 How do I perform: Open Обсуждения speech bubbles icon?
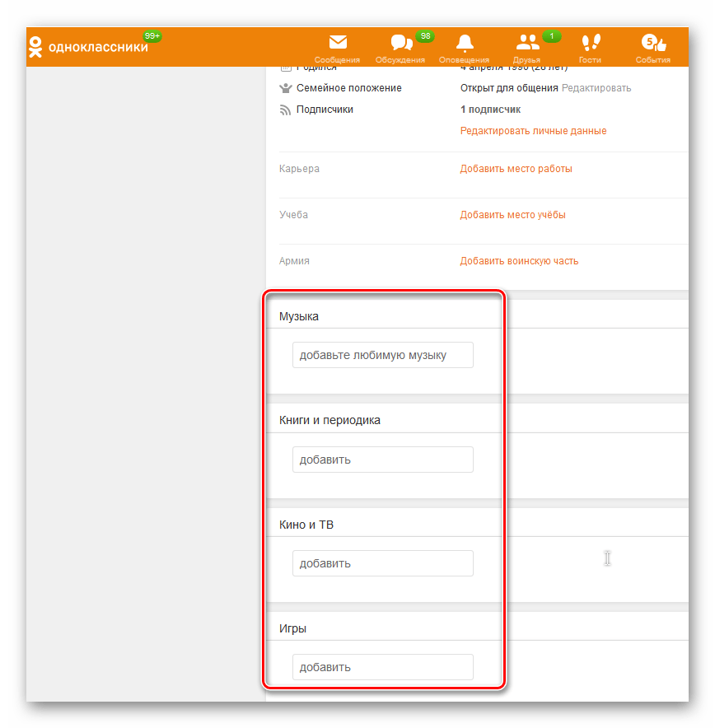[402, 43]
